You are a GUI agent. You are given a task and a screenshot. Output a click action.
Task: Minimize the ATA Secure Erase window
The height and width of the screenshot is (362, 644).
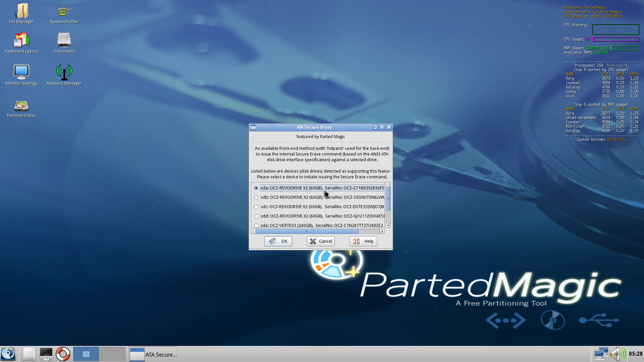coord(375,127)
